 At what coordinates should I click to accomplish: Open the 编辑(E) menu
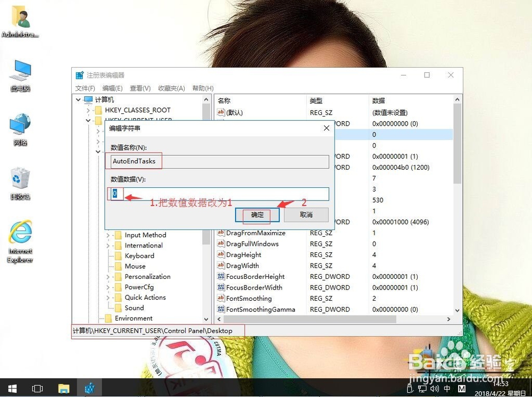point(112,88)
